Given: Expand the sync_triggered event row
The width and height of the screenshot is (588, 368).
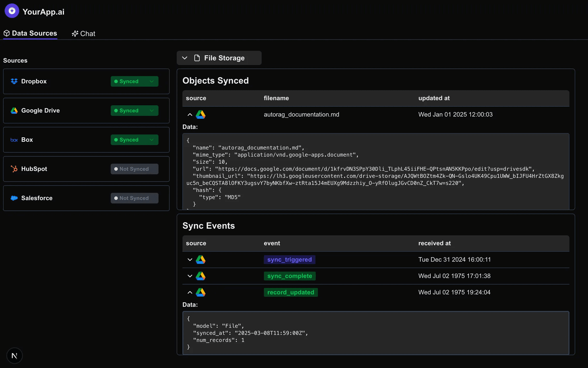Looking at the screenshot, I should (190, 260).
